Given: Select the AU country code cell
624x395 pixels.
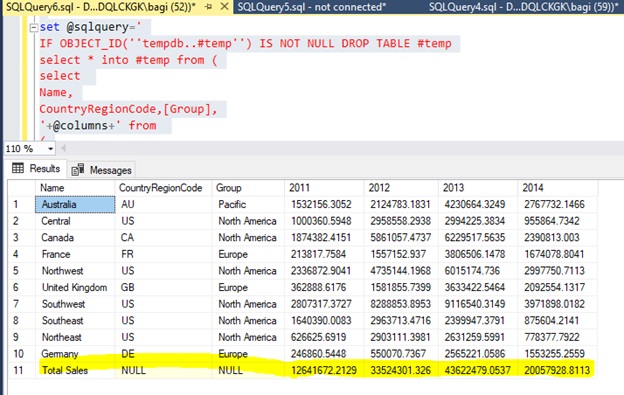Looking at the screenshot, I should pyautogui.click(x=163, y=204).
